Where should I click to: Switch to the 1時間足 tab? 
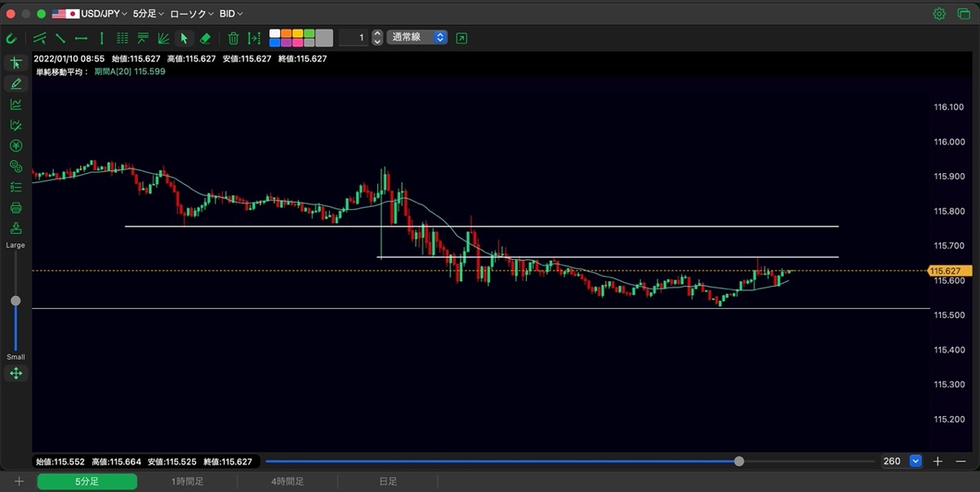[x=187, y=481]
